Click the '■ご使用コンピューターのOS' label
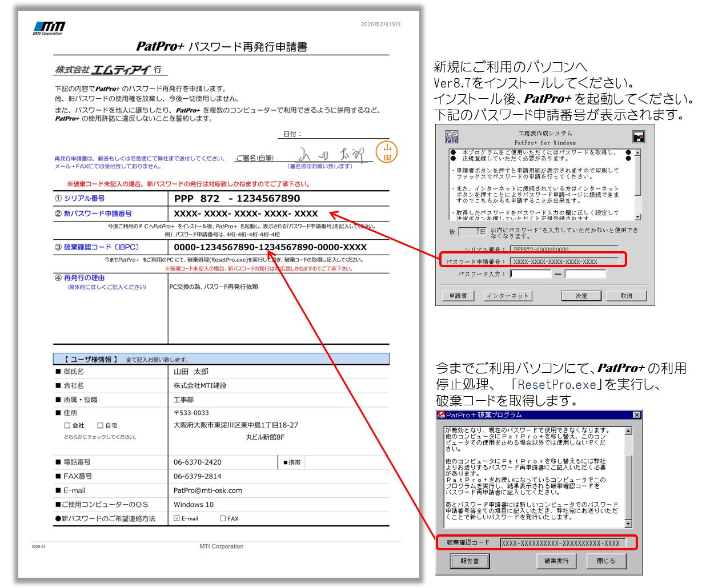This screenshot has width=706, height=588. pyautogui.click(x=102, y=505)
